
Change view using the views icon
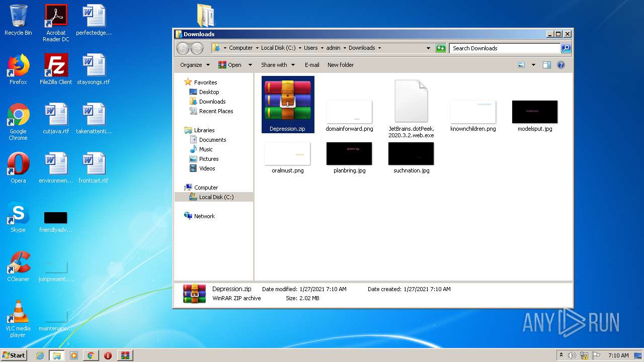[521, 65]
